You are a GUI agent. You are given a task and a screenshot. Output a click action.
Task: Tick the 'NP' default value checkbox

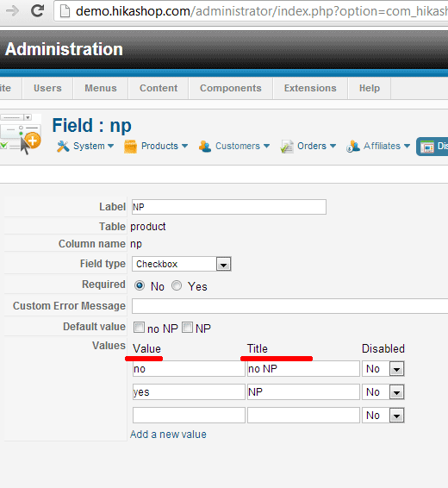pyautogui.click(x=187, y=328)
